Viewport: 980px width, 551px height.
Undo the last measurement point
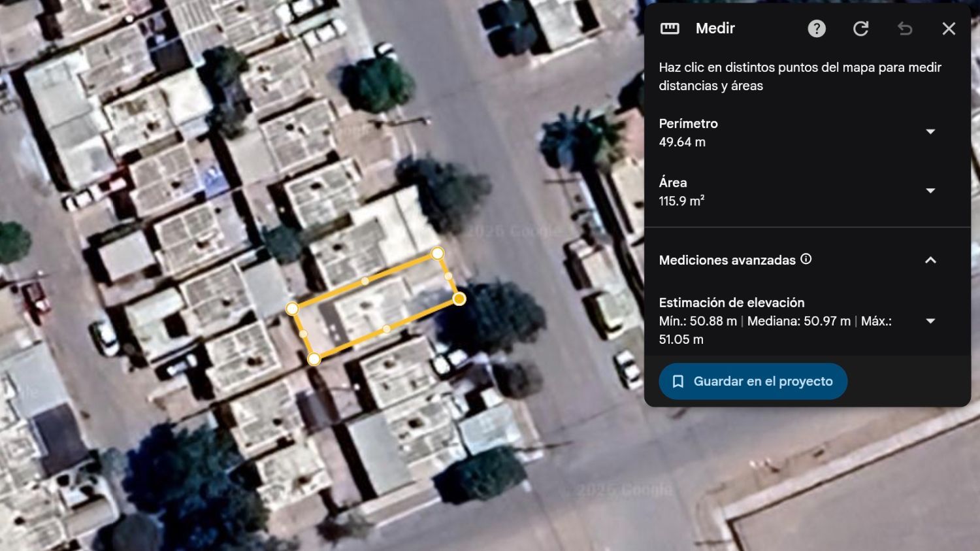click(x=905, y=29)
